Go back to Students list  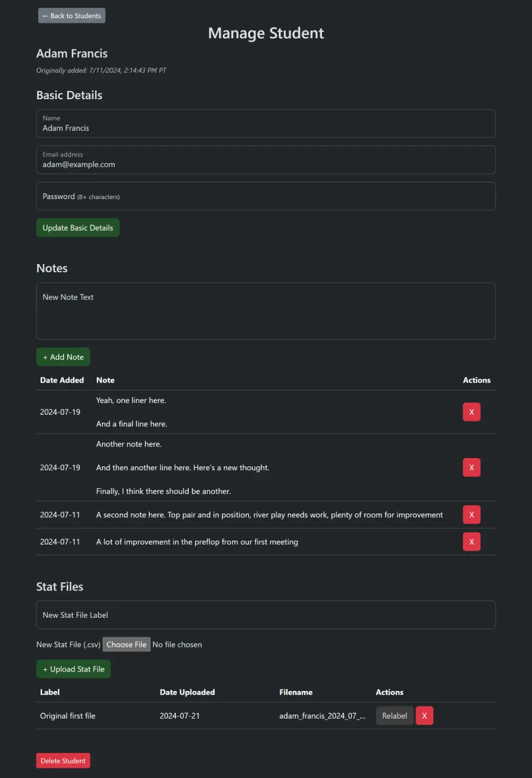click(72, 16)
